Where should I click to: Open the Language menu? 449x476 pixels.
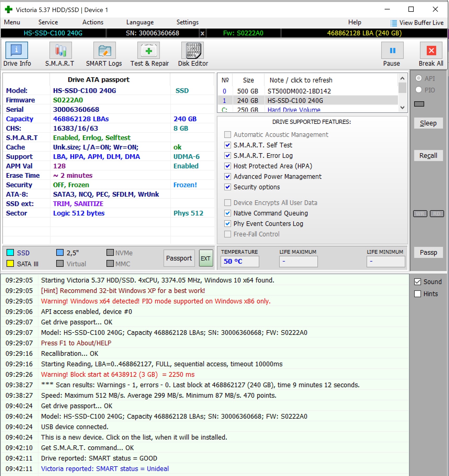click(140, 22)
